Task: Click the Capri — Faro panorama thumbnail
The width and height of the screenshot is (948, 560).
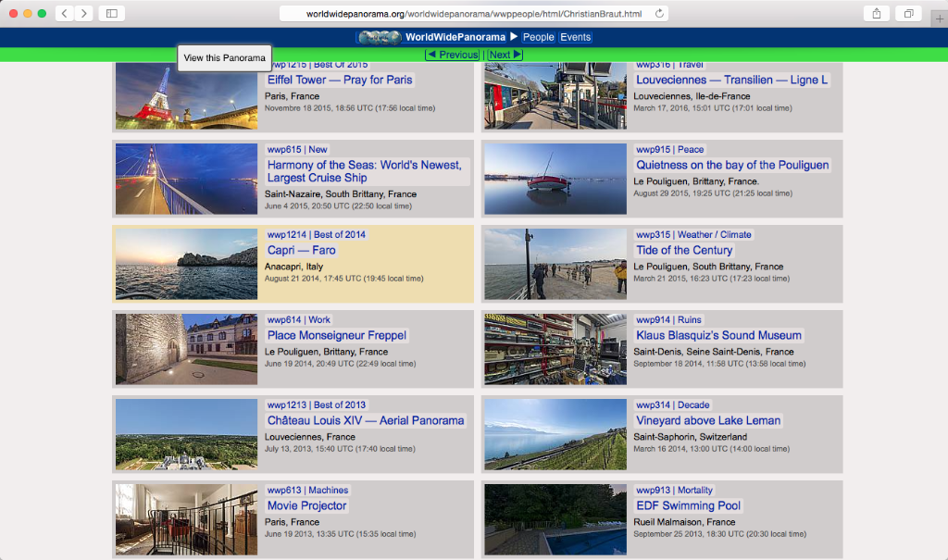Action: click(x=186, y=264)
